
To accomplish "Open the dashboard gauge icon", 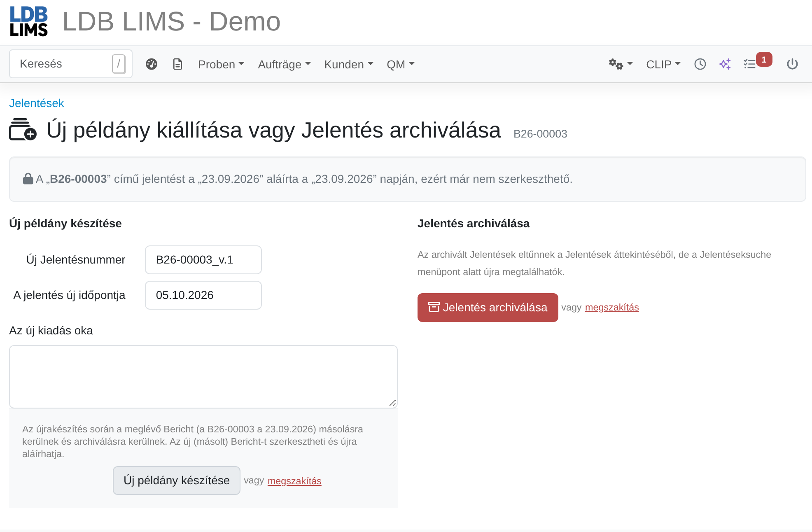I will pyautogui.click(x=152, y=64).
